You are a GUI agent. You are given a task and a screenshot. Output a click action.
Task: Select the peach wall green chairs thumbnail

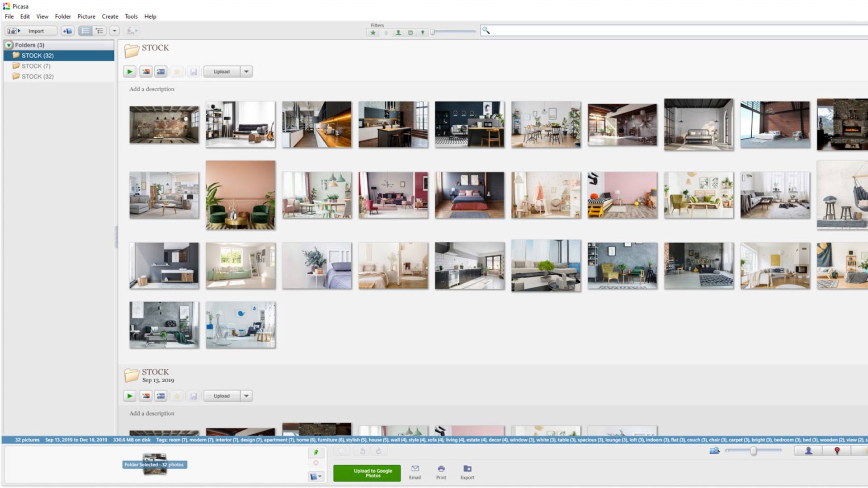click(x=241, y=195)
